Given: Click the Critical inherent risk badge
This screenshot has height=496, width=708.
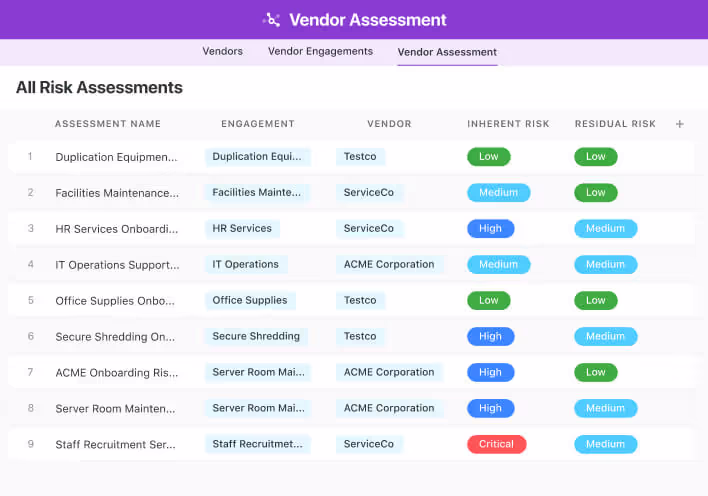Looking at the screenshot, I should [x=496, y=444].
